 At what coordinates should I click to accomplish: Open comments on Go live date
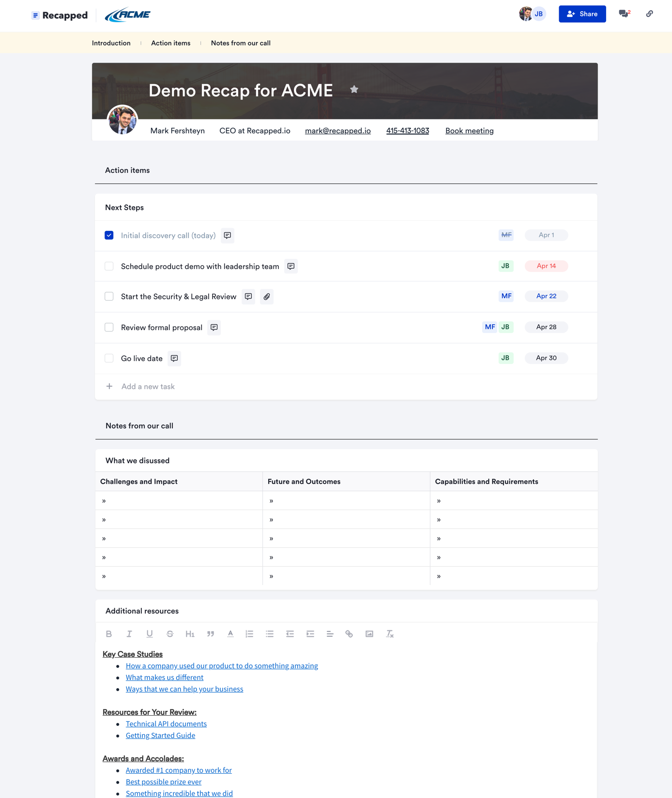[174, 359]
